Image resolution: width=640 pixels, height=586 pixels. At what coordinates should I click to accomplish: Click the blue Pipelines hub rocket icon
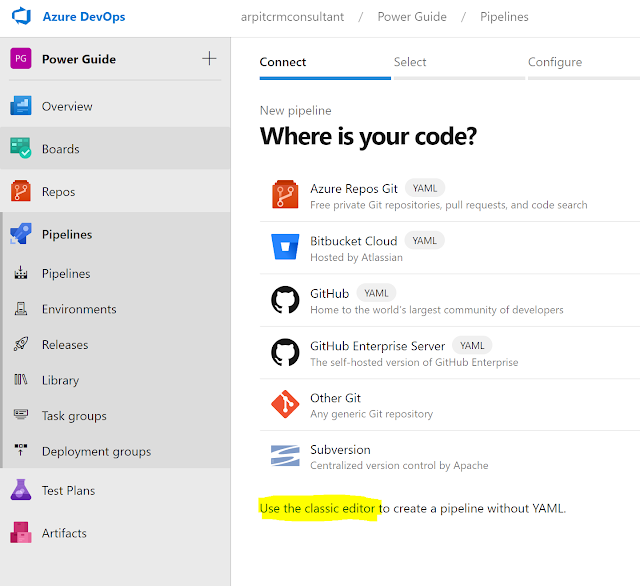tap(21, 233)
